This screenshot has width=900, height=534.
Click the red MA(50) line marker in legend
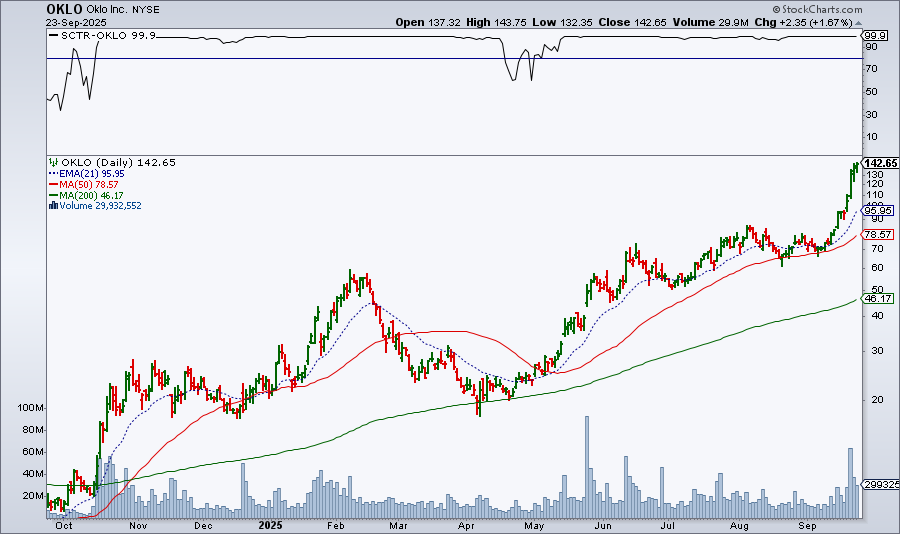[x=52, y=186]
